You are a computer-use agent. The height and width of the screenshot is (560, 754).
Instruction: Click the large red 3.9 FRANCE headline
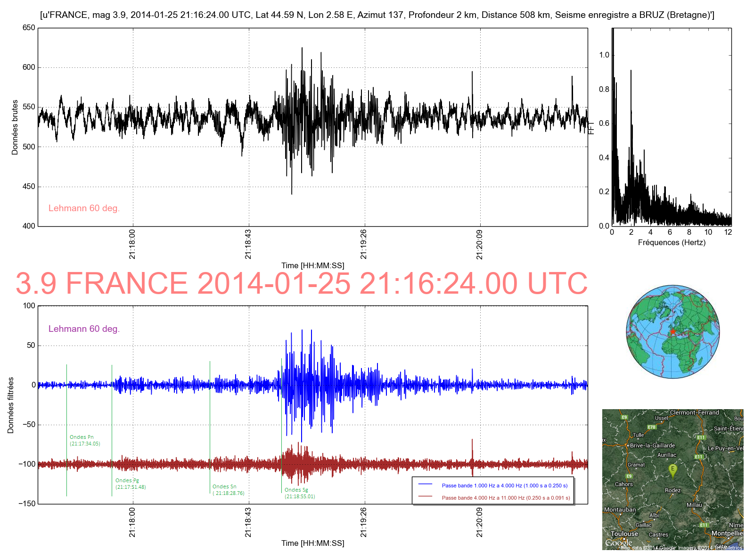click(302, 284)
